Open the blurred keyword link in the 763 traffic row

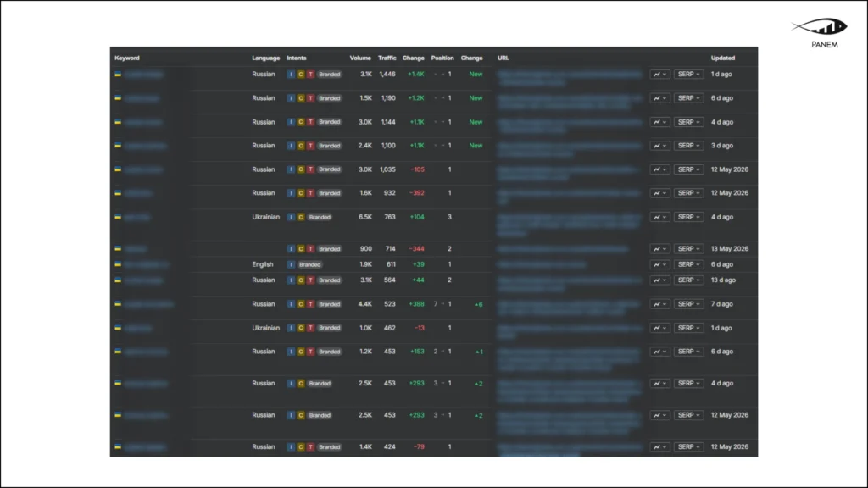(136, 218)
